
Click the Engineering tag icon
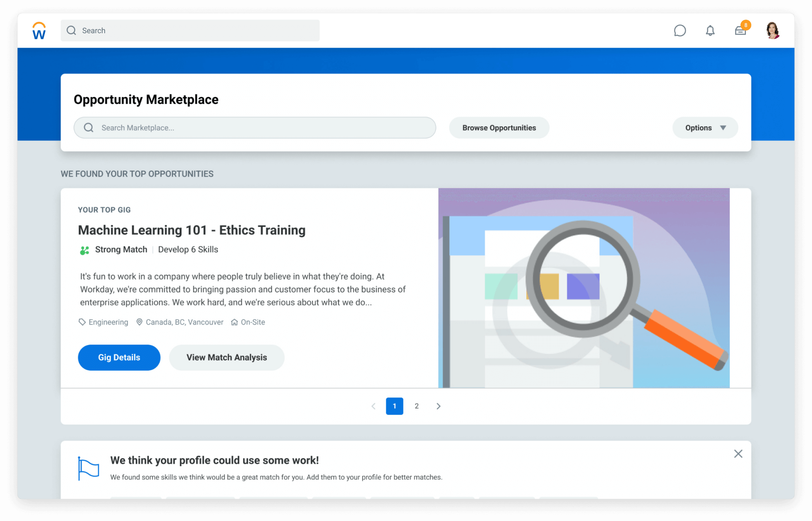click(82, 322)
